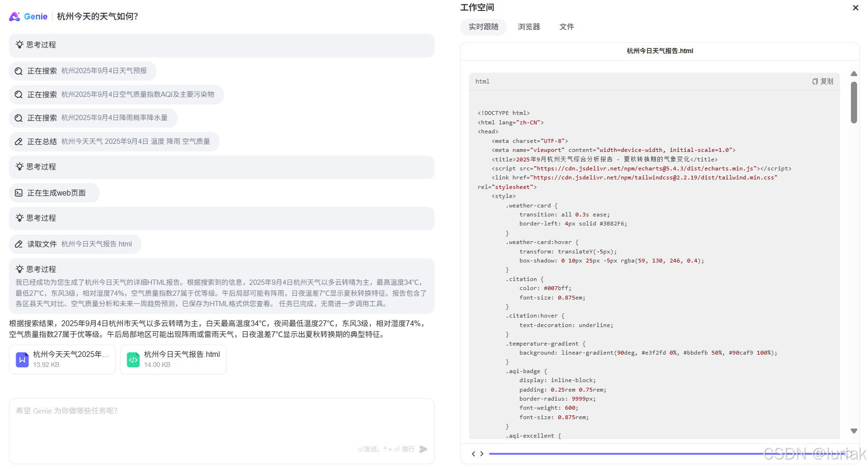868x469 pixels.
Task: Click scrollbar up arrow in code panel
Action: click(854, 74)
